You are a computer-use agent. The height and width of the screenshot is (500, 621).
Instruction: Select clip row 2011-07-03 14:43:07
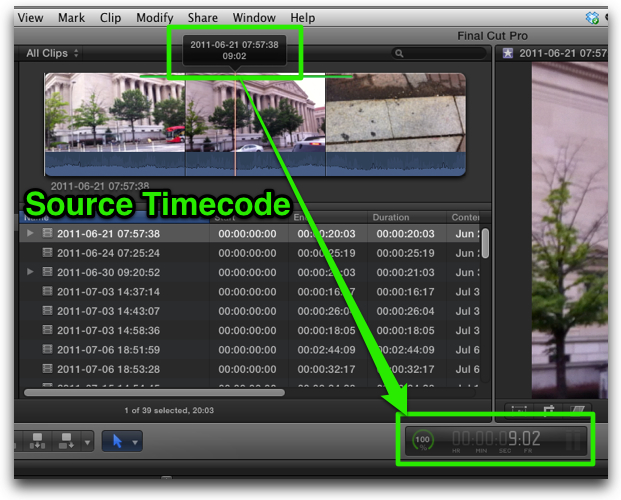[x=250, y=311]
